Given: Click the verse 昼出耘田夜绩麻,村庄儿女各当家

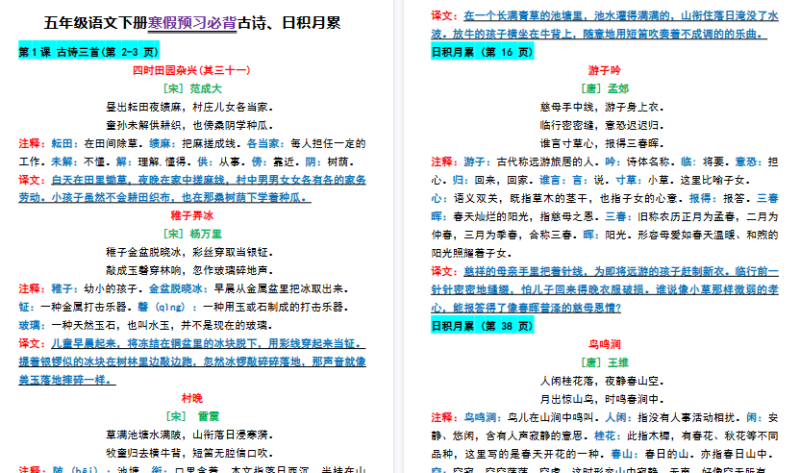Looking at the screenshot, I should pos(189,107).
